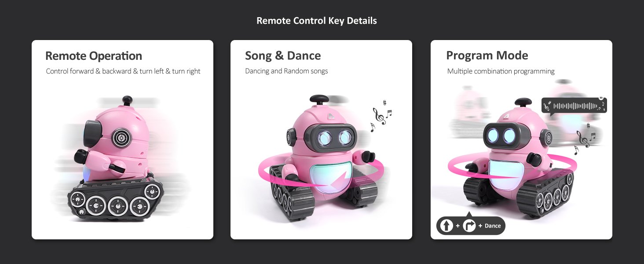This screenshot has height=264, width=644.
Task: Click the pink spin ring in Program Mode
Action: point(512,166)
